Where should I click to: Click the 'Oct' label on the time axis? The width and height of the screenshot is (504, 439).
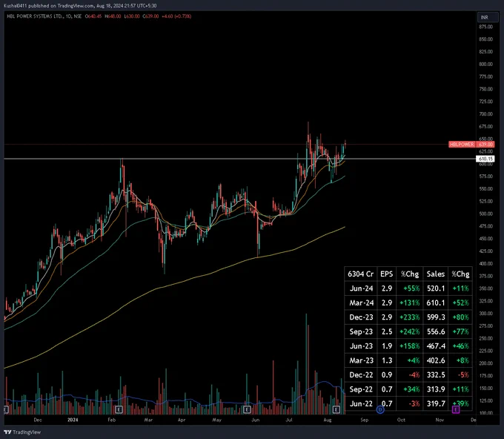tap(401, 420)
